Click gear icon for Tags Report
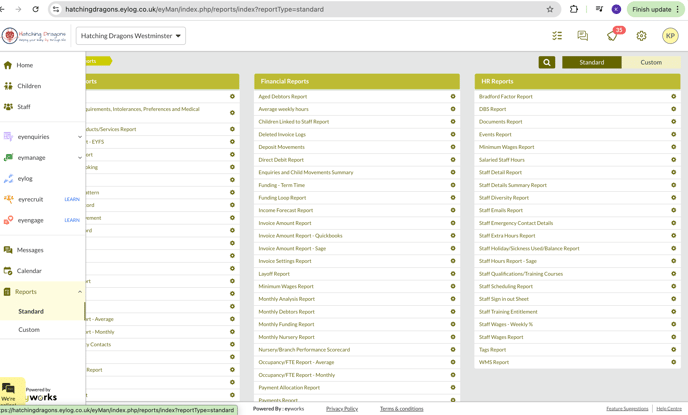Image resolution: width=688 pixels, height=415 pixels. tap(674, 350)
